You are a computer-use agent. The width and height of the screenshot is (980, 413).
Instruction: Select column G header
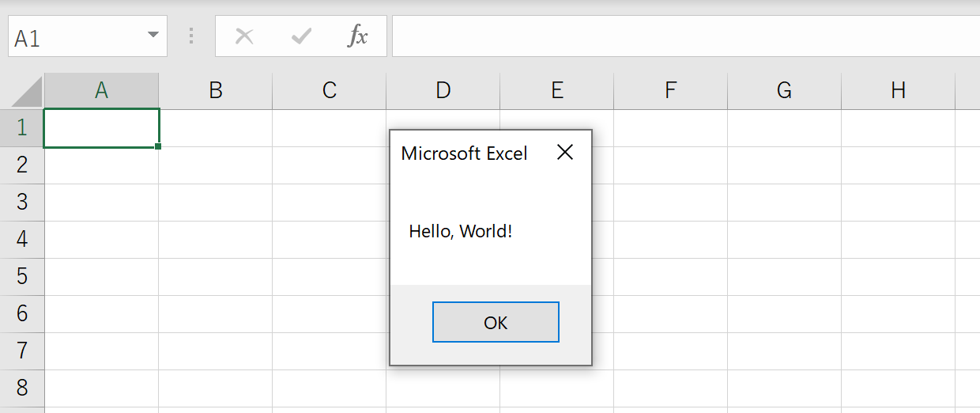click(x=784, y=91)
